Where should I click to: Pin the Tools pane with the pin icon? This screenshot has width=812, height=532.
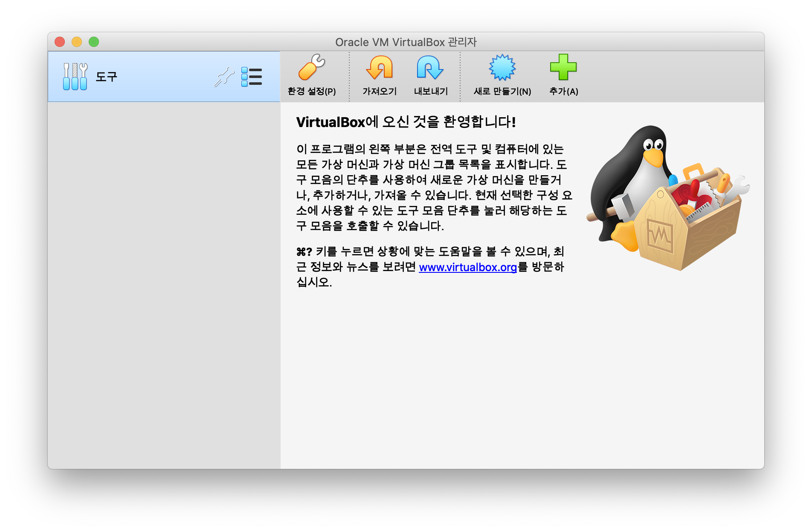point(224,77)
